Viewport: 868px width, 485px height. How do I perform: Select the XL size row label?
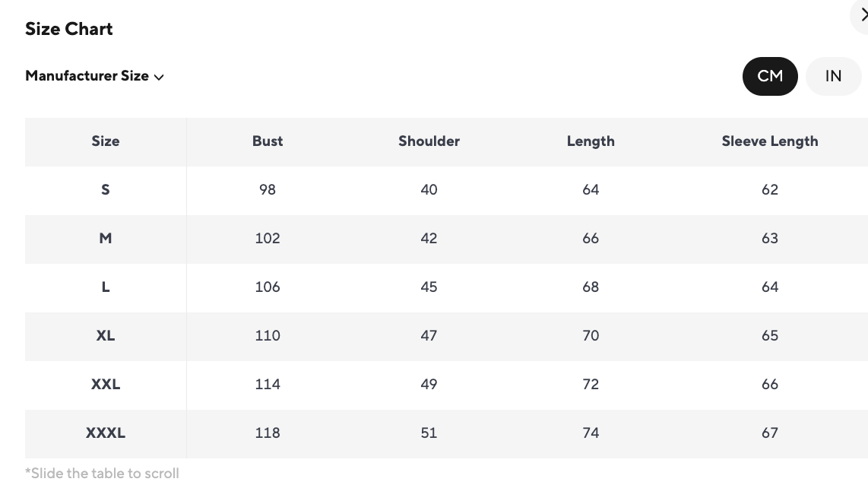106,336
